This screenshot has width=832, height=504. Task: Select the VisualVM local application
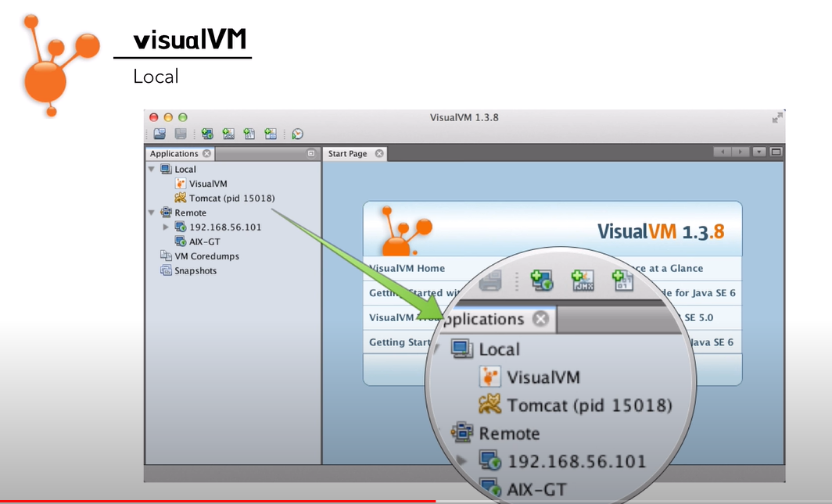click(208, 184)
